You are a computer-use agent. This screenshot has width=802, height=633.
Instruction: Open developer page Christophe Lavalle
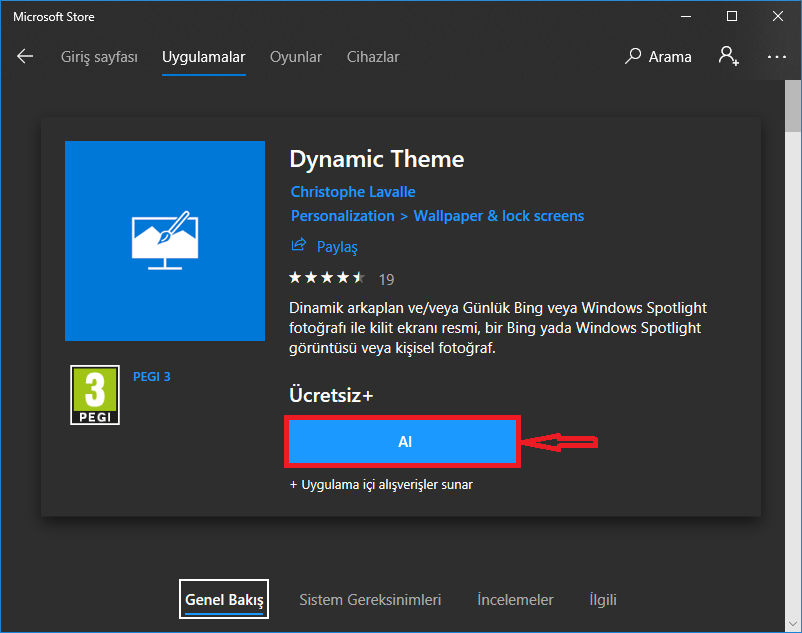(353, 191)
